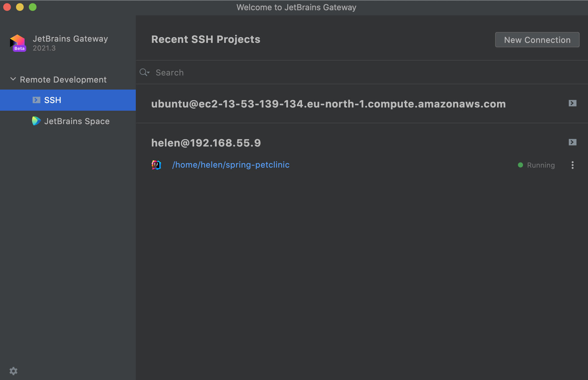Click the green Running status dot
Viewport: 588px width, 380px height.
click(x=520, y=165)
